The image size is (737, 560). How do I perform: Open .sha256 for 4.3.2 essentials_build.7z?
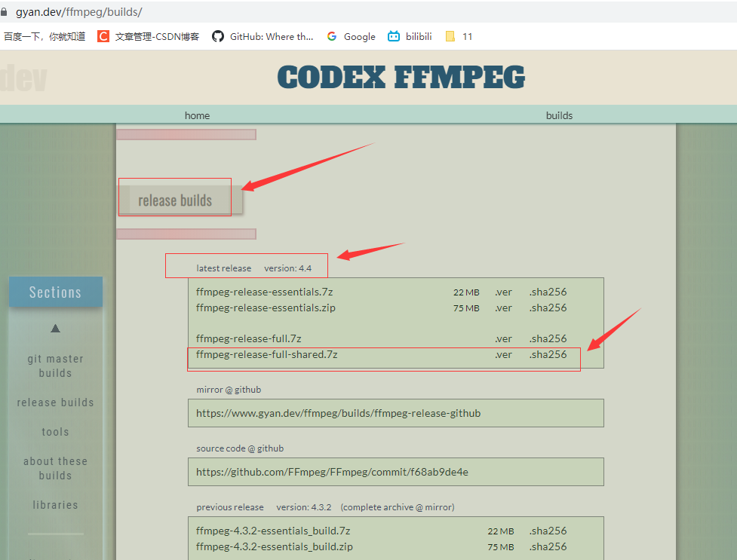pyautogui.click(x=548, y=531)
